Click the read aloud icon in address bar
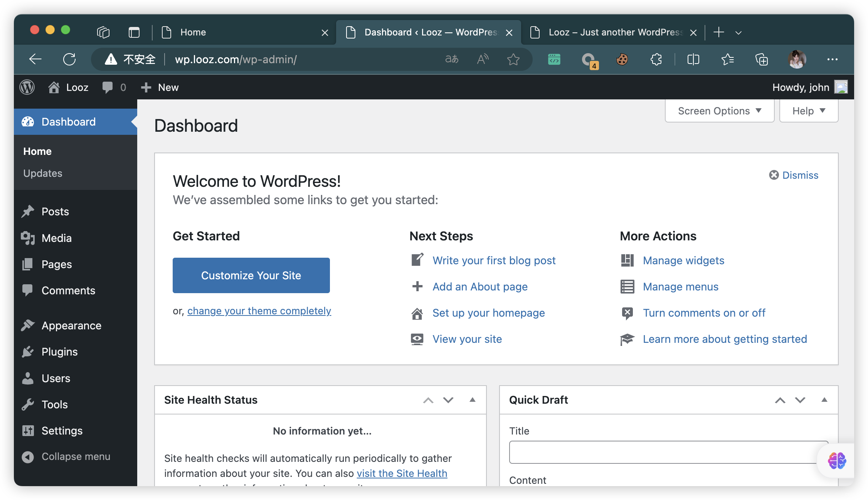The height and width of the screenshot is (500, 868). (x=483, y=59)
